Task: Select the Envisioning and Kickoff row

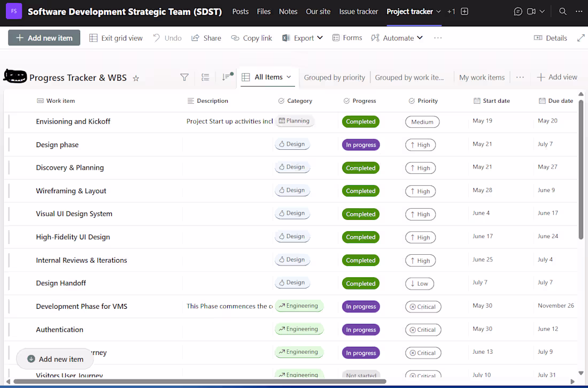Action: pyautogui.click(x=73, y=121)
